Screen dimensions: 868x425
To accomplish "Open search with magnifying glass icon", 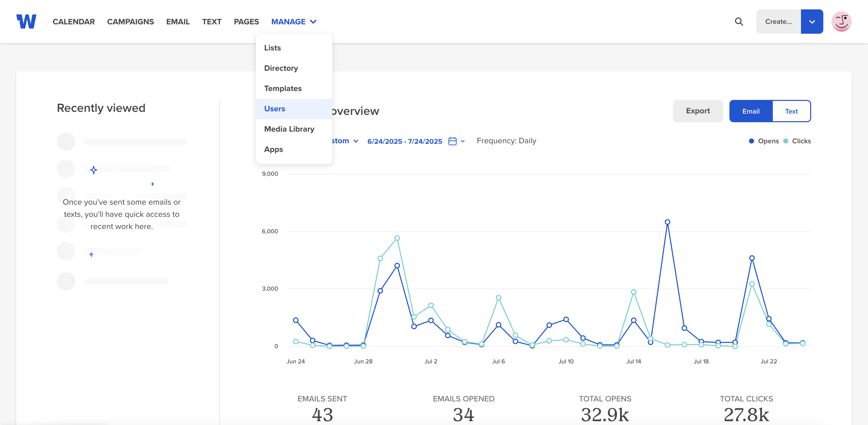I will pyautogui.click(x=739, y=22).
